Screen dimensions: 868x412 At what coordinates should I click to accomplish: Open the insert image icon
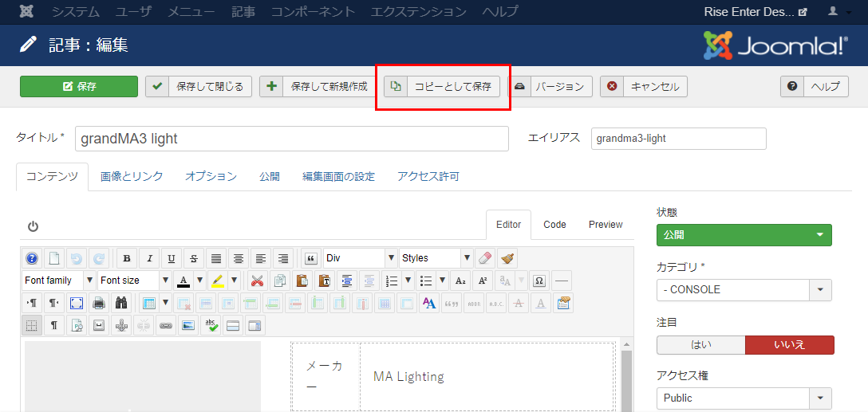click(188, 326)
